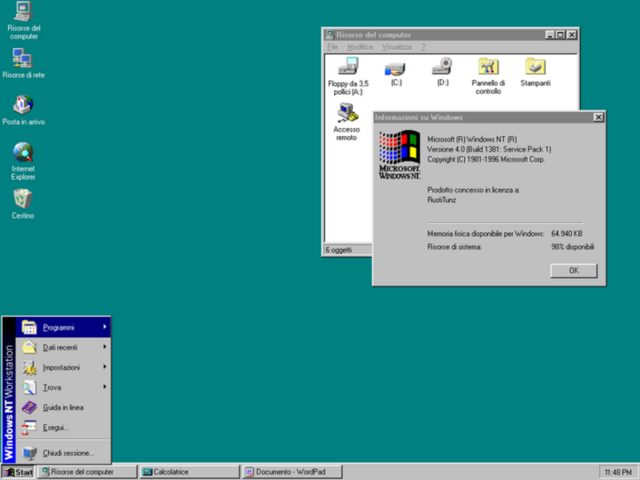Click the Start button
The width and height of the screenshot is (640, 480).
[18, 472]
